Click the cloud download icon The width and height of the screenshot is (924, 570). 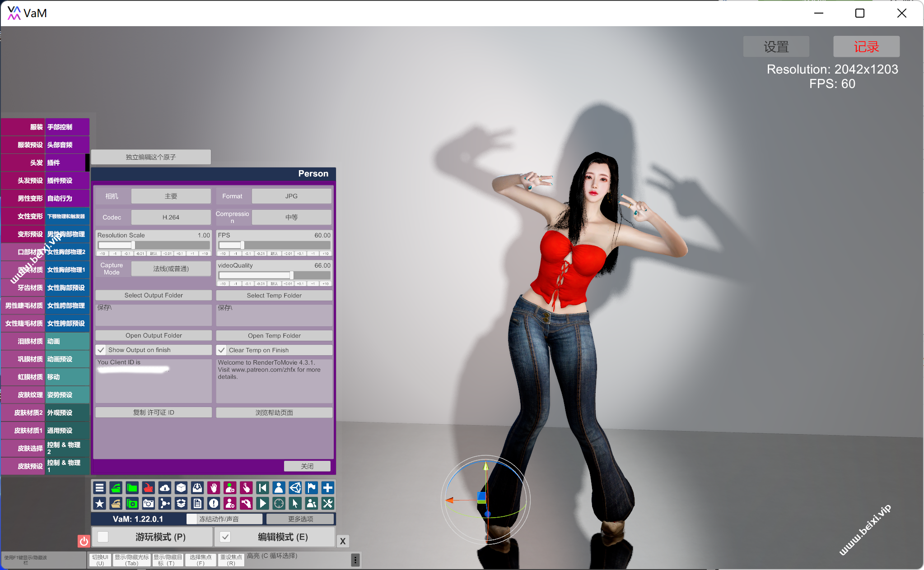click(165, 488)
